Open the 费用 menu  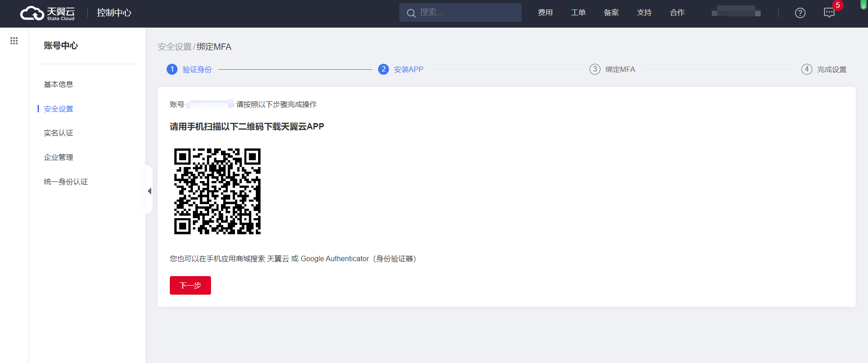click(545, 13)
